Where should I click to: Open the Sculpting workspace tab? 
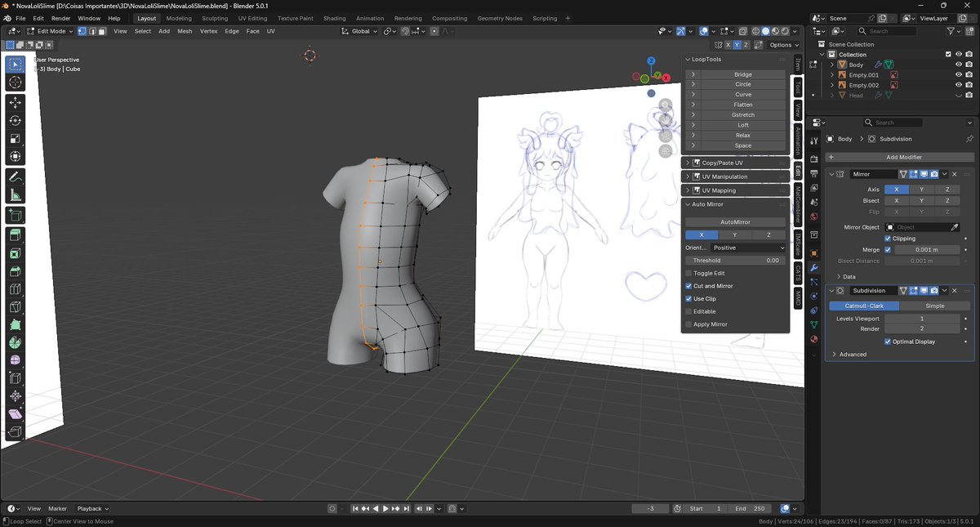[x=215, y=18]
